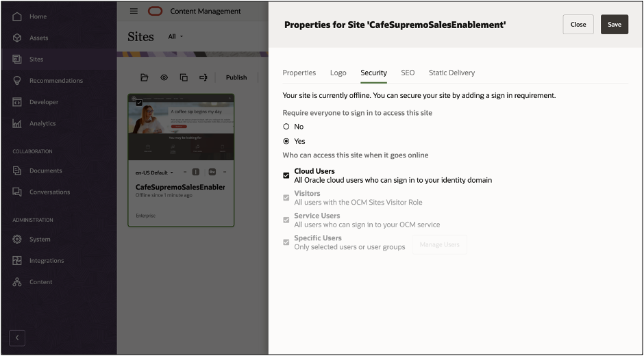Click the key security icon on site card
The image size is (644, 356).
pyautogui.click(x=212, y=172)
